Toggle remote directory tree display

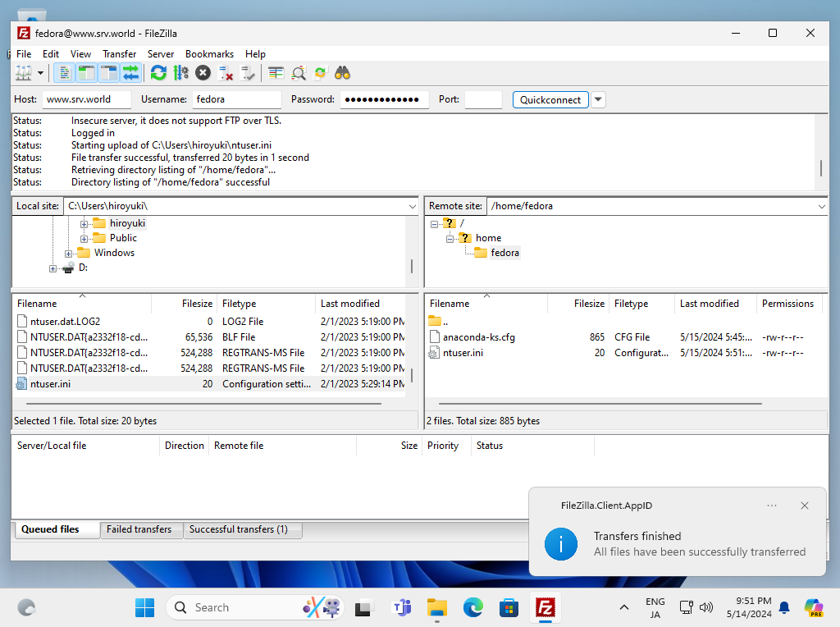109,73
